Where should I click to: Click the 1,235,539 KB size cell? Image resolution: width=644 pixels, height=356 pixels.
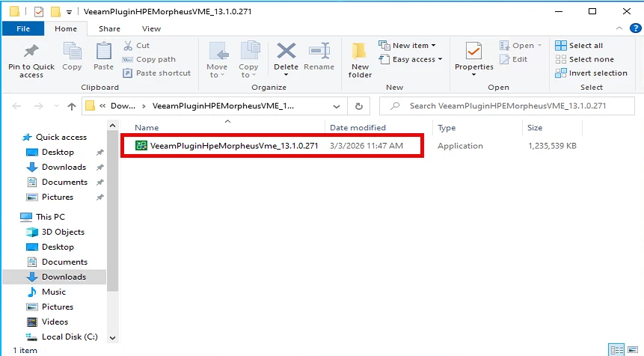pyautogui.click(x=552, y=146)
